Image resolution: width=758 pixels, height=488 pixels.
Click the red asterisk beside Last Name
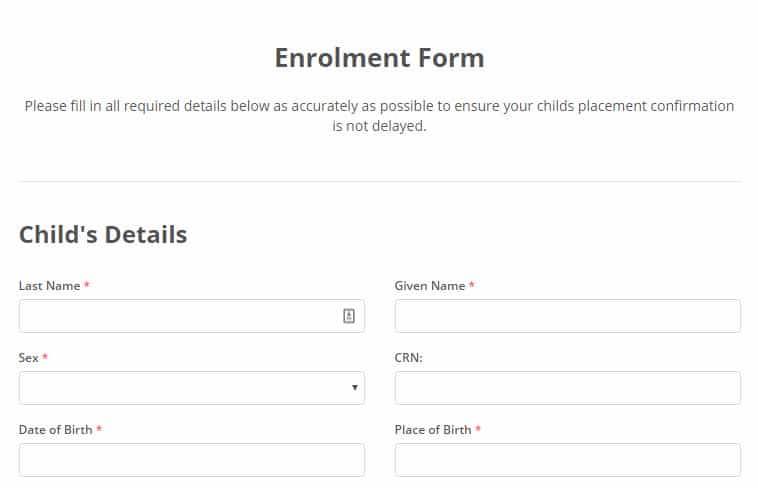point(87,284)
